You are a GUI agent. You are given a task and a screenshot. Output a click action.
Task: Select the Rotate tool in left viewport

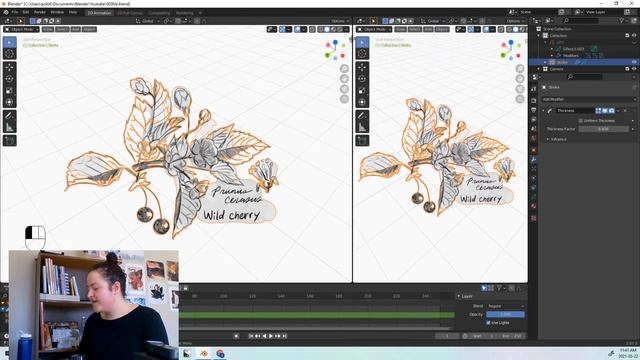coord(9,79)
